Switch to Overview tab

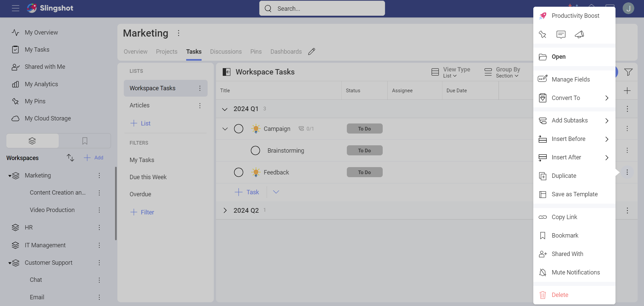[x=136, y=51]
